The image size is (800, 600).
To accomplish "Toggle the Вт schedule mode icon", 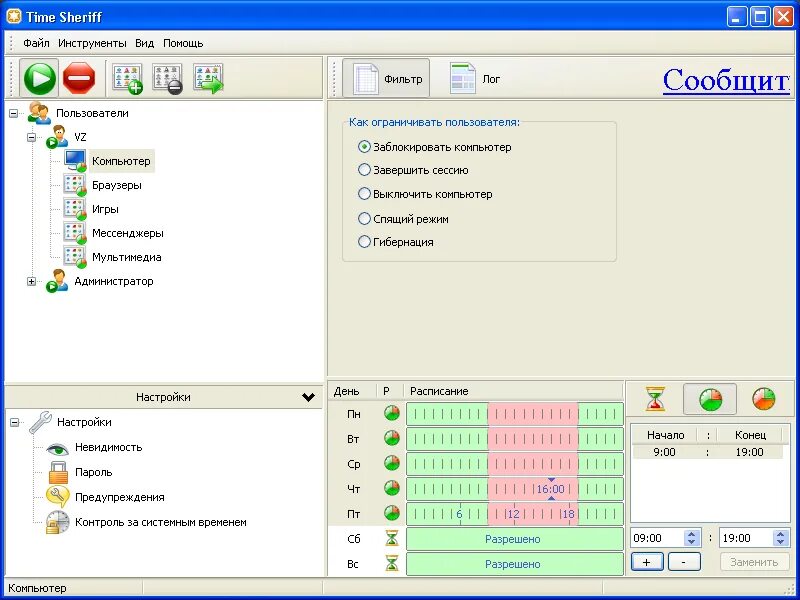I will (x=392, y=438).
